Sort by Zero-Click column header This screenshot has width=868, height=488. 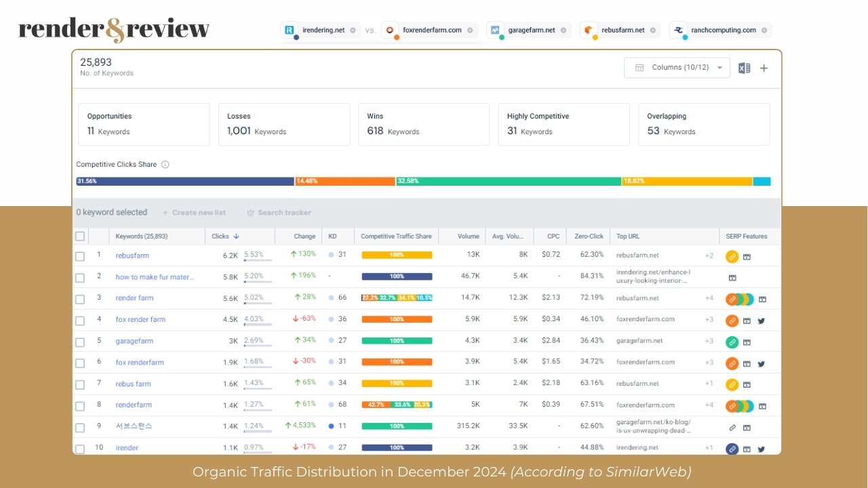(x=588, y=236)
